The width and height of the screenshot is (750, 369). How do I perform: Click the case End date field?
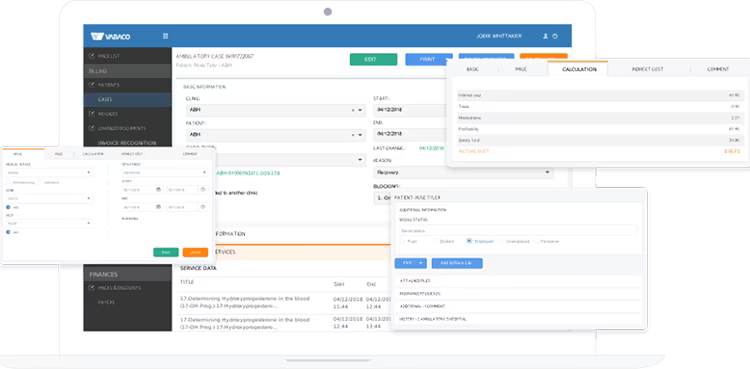point(410,134)
